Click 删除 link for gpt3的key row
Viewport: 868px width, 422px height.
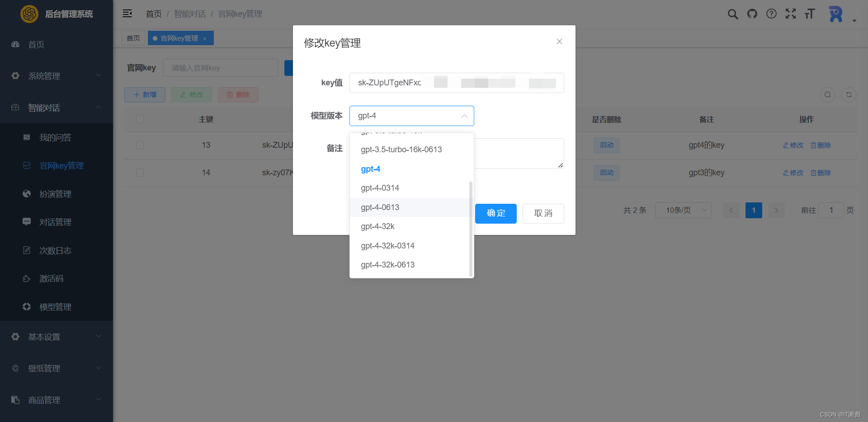(x=821, y=173)
